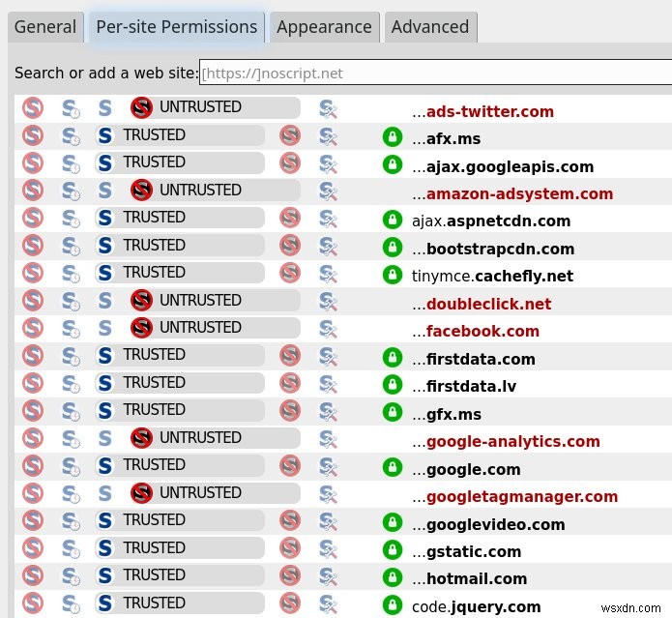Apply Temp. Trusted icon on ajax.googleapis.com row
Viewport: 672px width, 618px height.
click(71, 163)
